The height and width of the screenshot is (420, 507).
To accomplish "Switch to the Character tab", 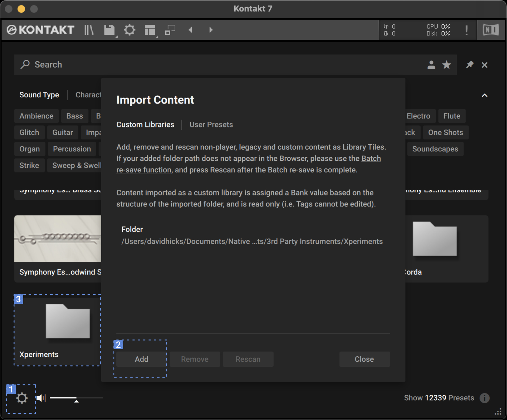I will pyautogui.click(x=88, y=95).
